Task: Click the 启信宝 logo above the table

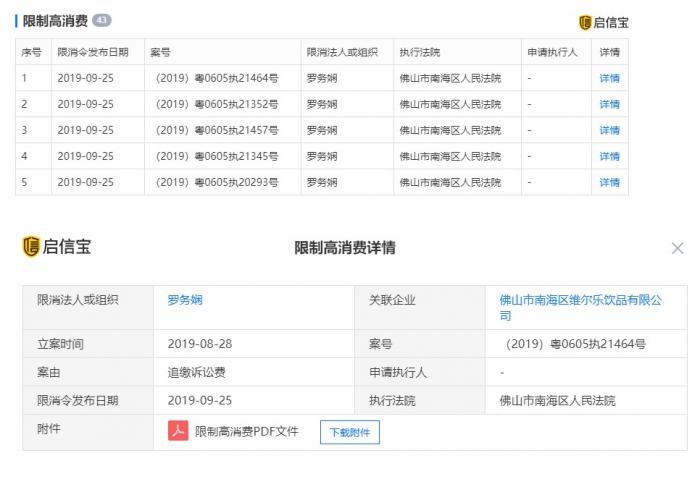Action: (x=603, y=22)
